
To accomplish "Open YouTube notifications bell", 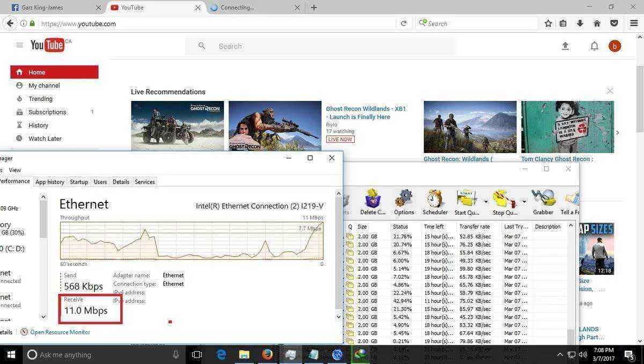I will [x=594, y=46].
